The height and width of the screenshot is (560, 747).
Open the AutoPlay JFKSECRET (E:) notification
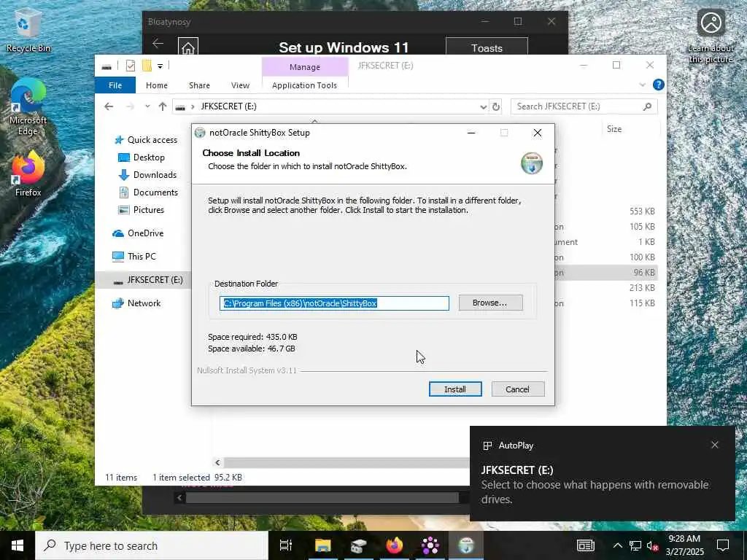(602, 473)
